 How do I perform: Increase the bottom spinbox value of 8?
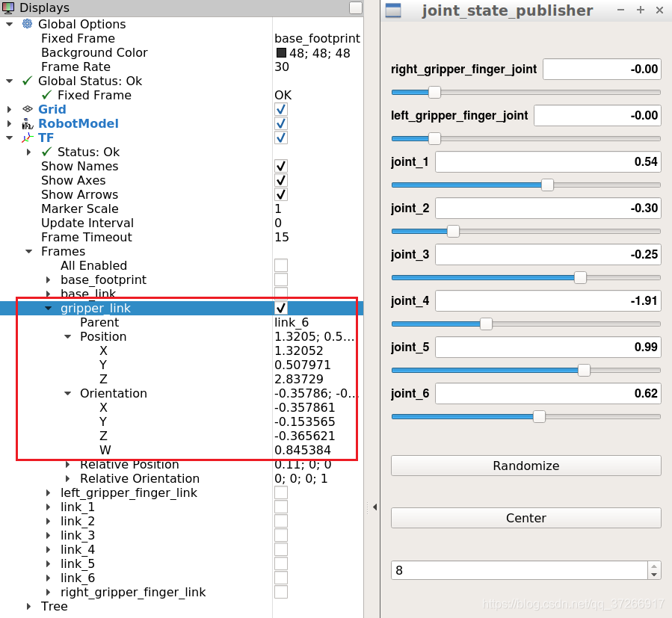(x=654, y=566)
